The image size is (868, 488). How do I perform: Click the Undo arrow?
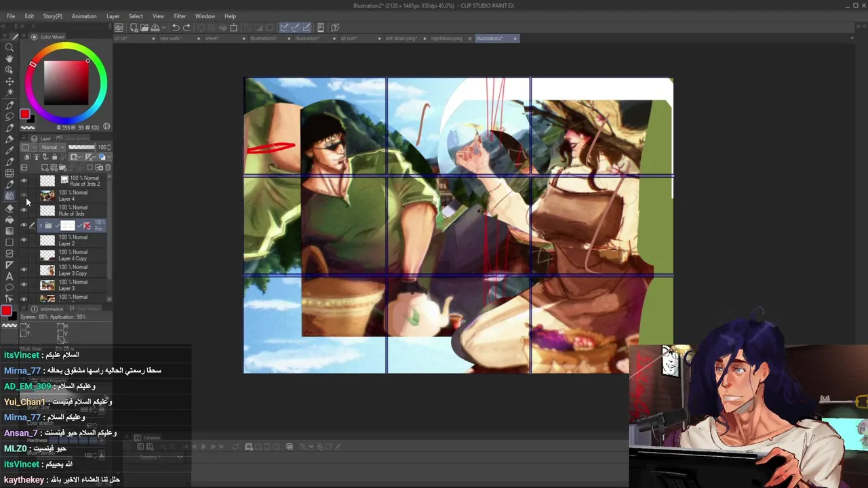176,28
